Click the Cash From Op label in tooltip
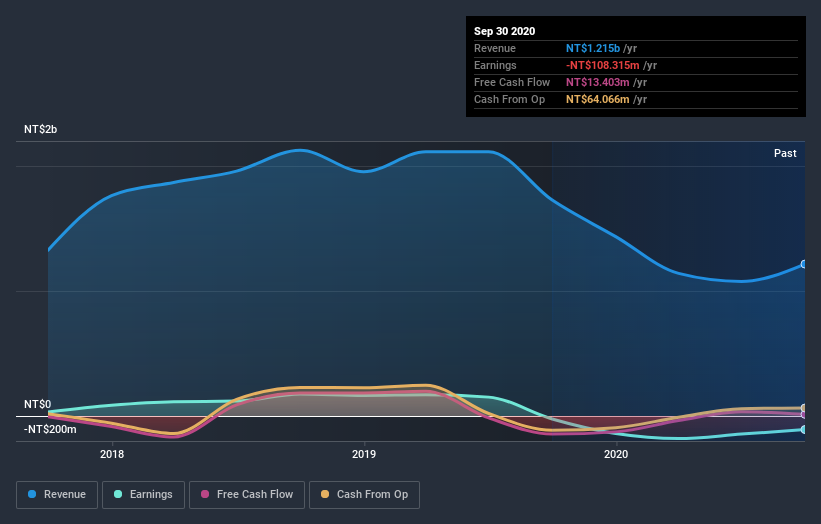This screenshot has width=821, height=524. [x=509, y=99]
